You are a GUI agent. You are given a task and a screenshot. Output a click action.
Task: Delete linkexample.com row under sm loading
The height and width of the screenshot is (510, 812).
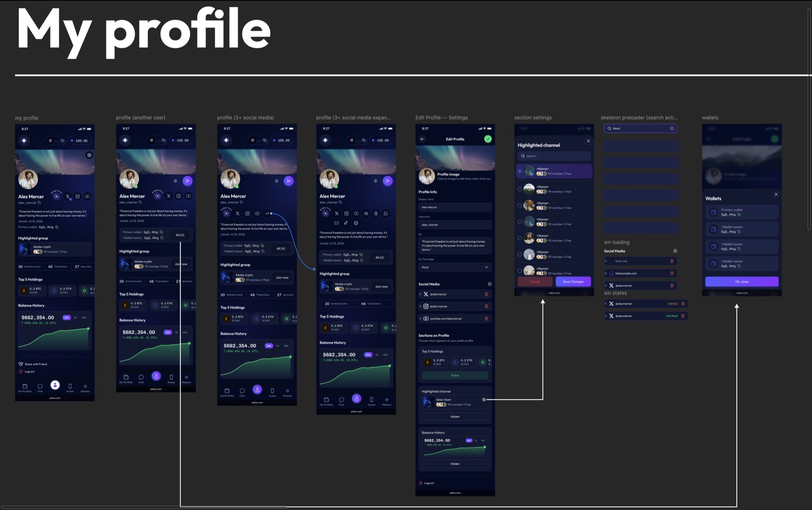tap(672, 274)
